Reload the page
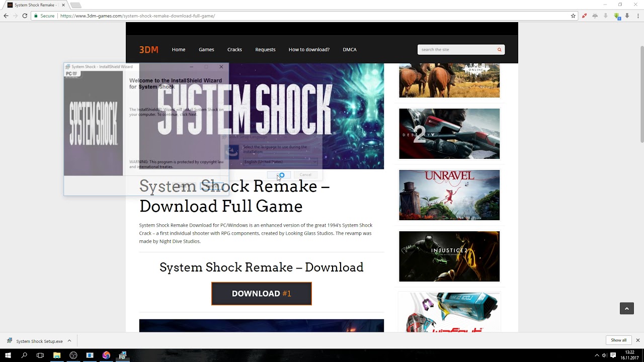Image resolution: width=644 pixels, height=362 pixels. click(x=24, y=16)
